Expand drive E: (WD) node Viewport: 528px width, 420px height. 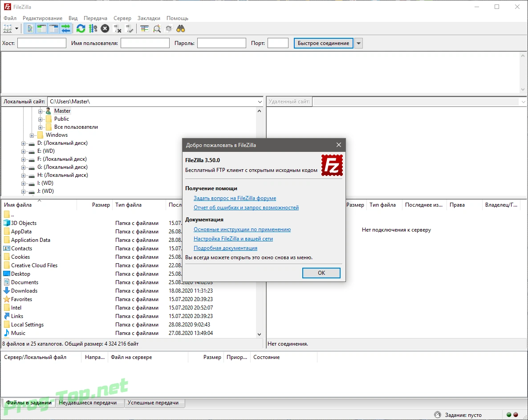(x=23, y=151)
